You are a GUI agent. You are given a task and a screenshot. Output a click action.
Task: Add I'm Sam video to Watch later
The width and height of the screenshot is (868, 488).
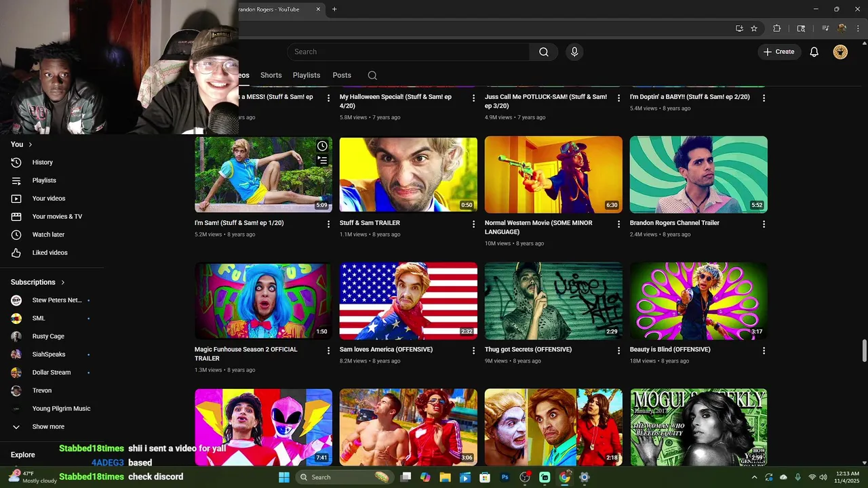coord(322,146)
